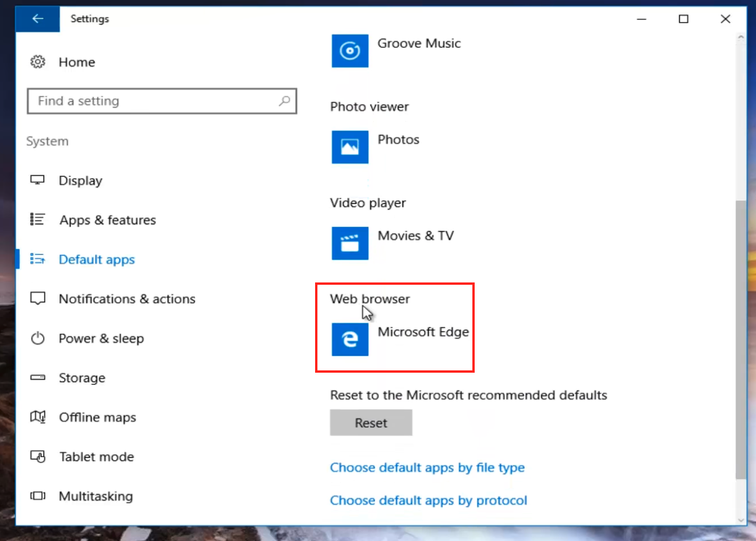Screen dimensions: 756x541
Task: Open Choose default apps by file type
Action: point(428,468)
